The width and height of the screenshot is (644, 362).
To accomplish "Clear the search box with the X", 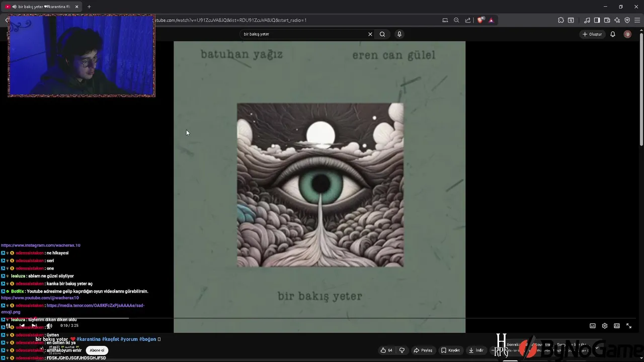I will pos(370,34).
